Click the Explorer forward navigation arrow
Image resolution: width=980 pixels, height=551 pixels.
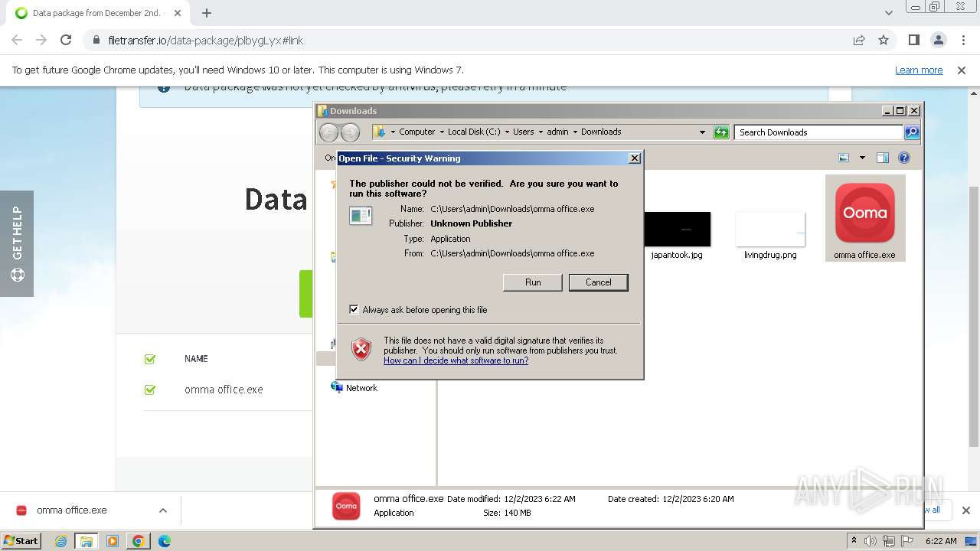[350, 132]
